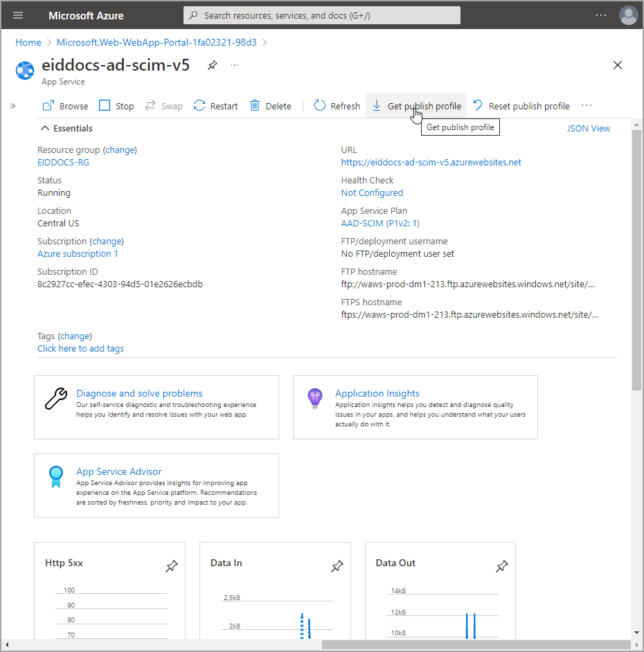Open Home breadcrumb link
This screenshot has width=644, height=652.
click(x=28, y=42)
